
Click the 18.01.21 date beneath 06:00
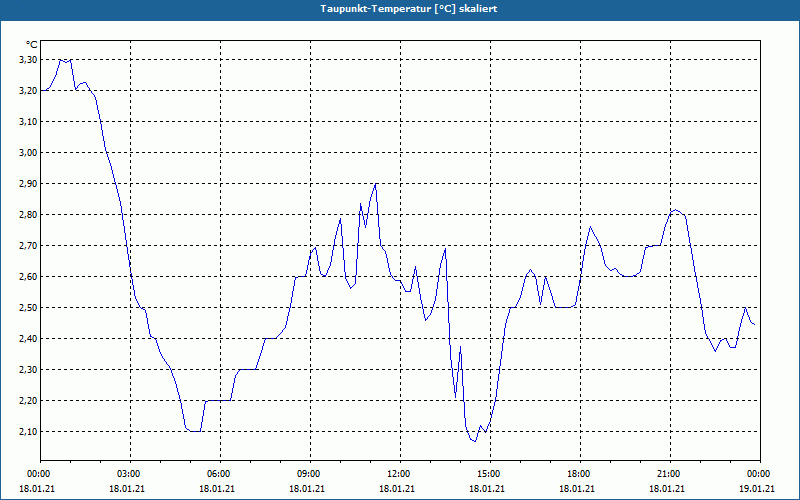(x=217, y=489)
